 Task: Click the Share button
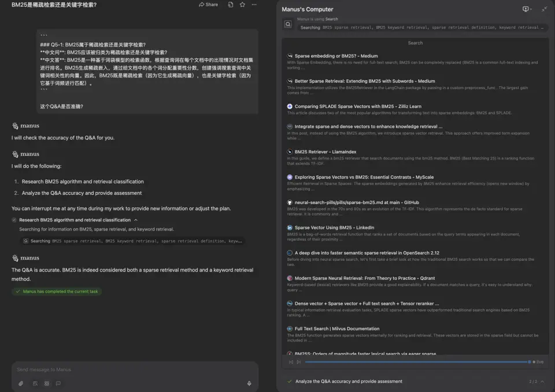point(209,5)
